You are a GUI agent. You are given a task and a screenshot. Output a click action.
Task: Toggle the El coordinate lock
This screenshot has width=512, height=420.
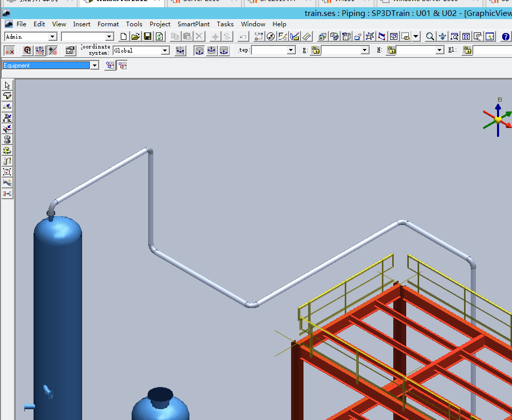[x=467, y=50]
